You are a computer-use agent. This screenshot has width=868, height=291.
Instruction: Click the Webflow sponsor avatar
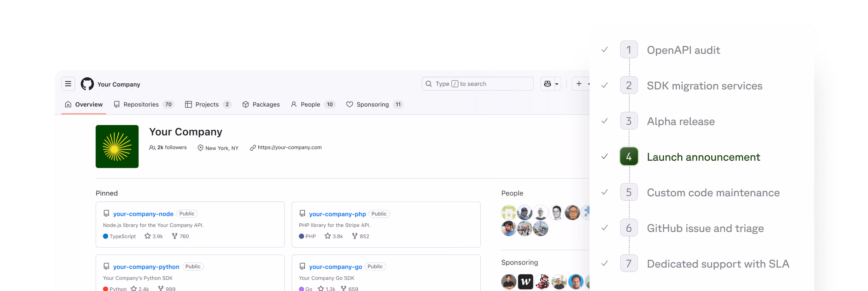[525, 282]
